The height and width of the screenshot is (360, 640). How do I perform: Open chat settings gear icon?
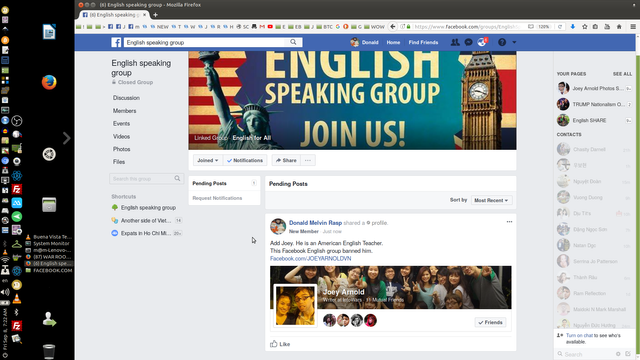(x=618, y=354)
